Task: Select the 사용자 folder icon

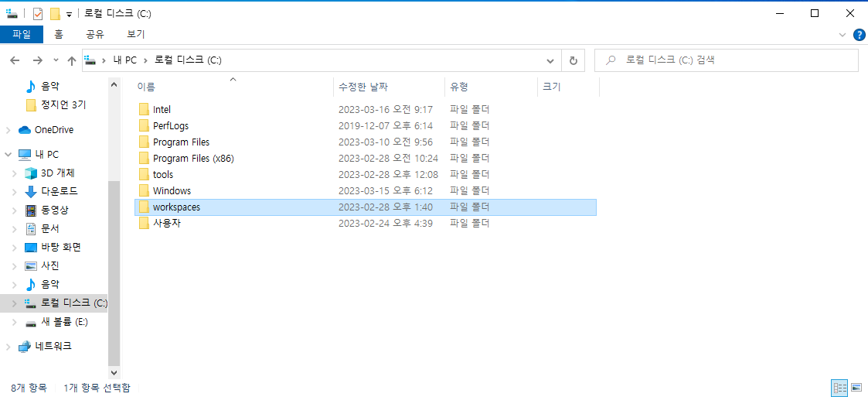Action: 144,224
